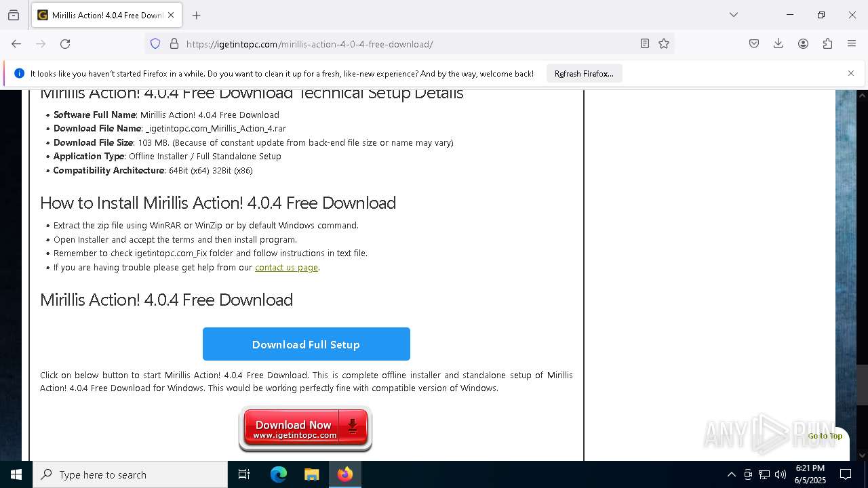Click the 'Mirillis Action! 4.0.4 Free Download' heading above button

click(x=166, y=300)
